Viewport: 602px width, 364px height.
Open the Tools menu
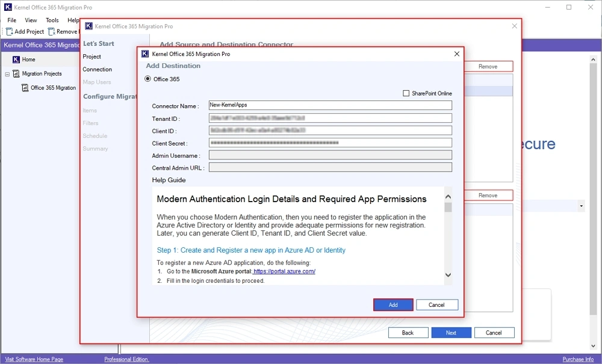pyautogui.click(x=52, y=20)
